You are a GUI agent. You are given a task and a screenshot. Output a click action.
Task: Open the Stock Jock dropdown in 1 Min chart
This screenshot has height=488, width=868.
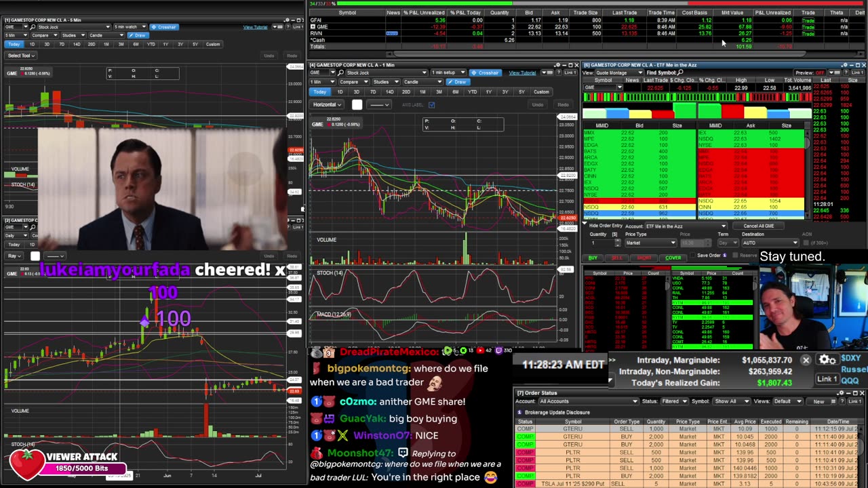387,73
